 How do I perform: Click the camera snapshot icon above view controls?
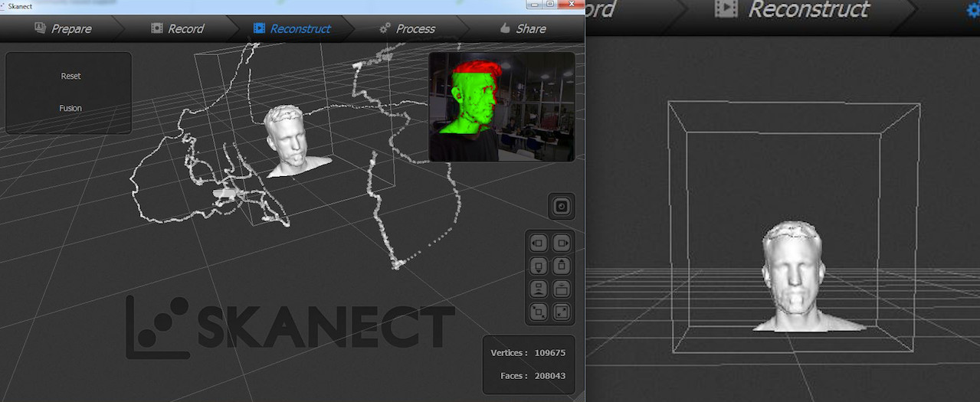[561, 206]
